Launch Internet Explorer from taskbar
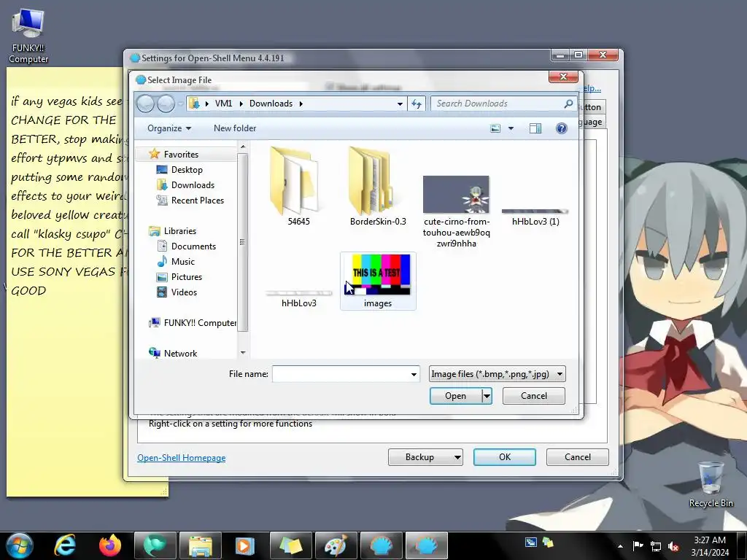 click(65, 545)
